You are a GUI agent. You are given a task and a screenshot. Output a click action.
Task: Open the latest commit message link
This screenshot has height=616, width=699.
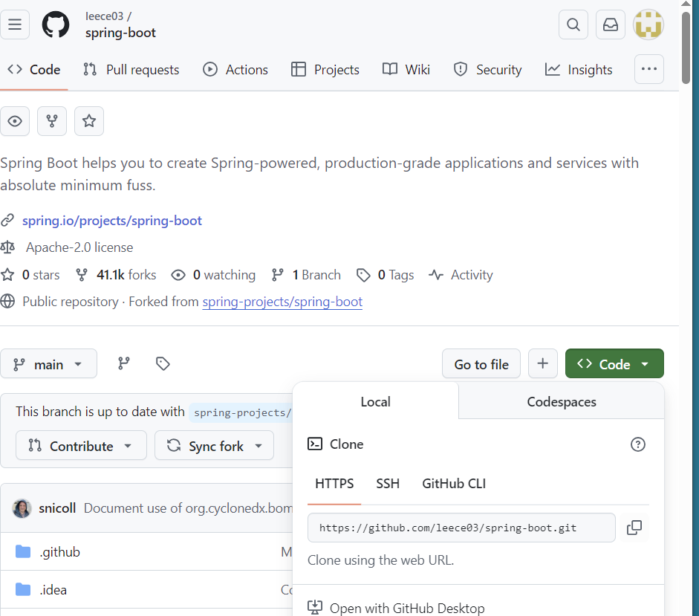pyautogui.click(x=188, y=508)
